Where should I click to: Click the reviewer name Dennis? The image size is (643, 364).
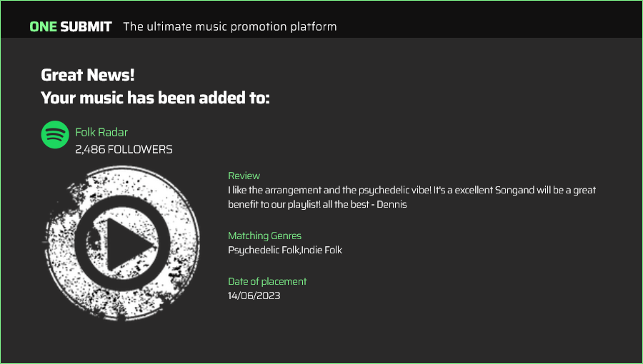[x=392, y=205]
